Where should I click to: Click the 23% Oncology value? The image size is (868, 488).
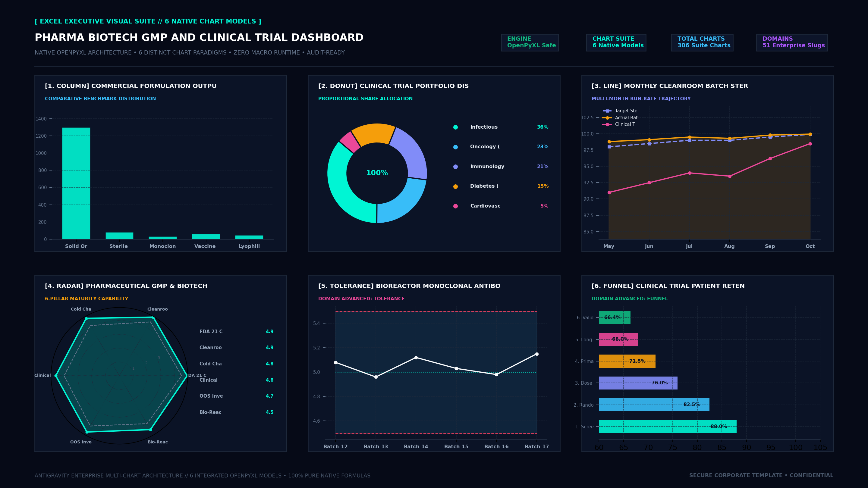pyautogui.click(x=542, y=146)
